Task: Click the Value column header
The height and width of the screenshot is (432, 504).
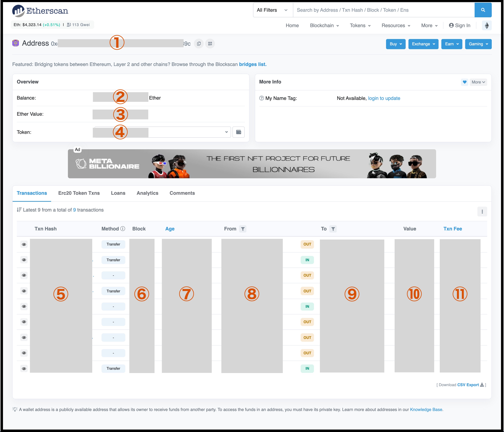Action: (x=410, y=229)
